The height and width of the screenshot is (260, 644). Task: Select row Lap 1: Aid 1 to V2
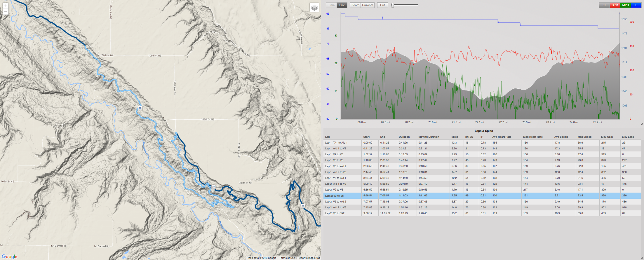click(482, 149)
